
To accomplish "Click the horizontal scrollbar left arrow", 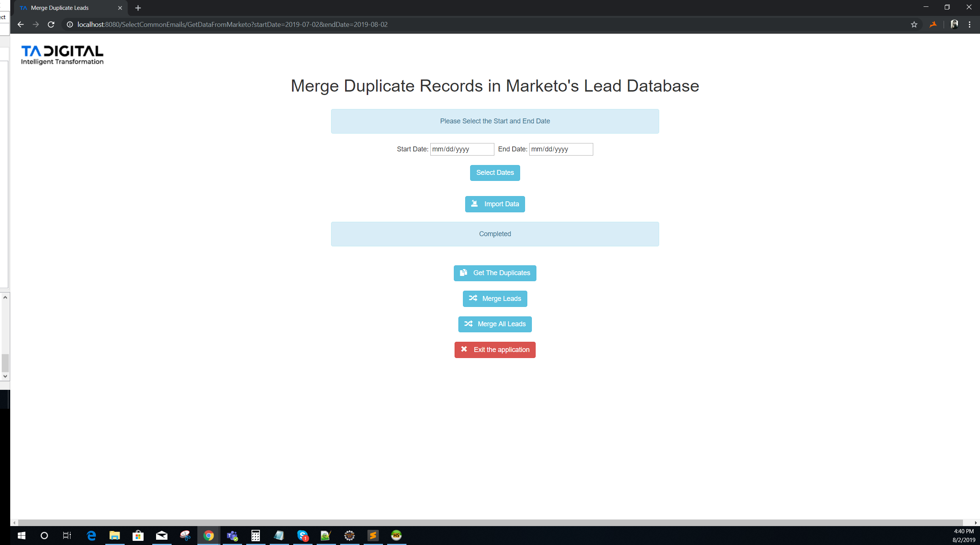I will point(14,523).
